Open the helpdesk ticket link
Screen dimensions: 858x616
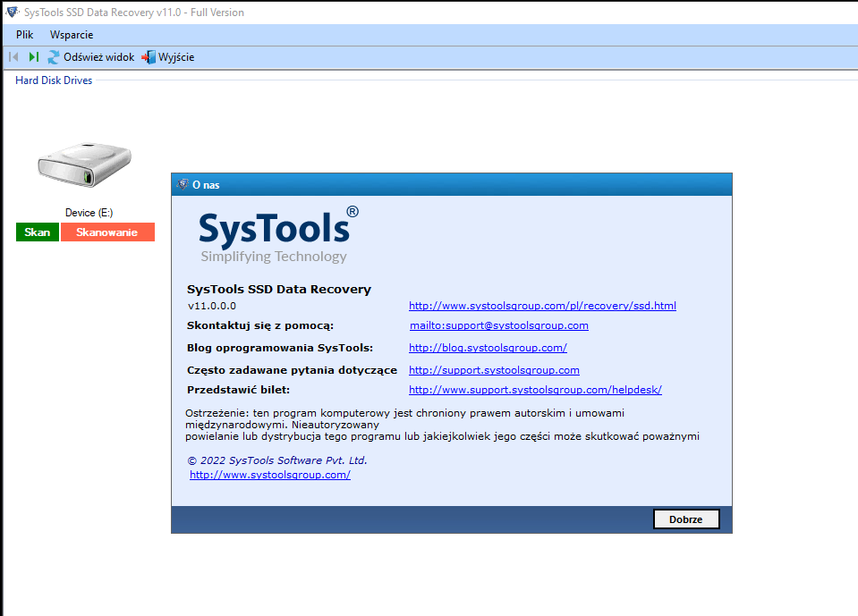(x=535, y=391)
